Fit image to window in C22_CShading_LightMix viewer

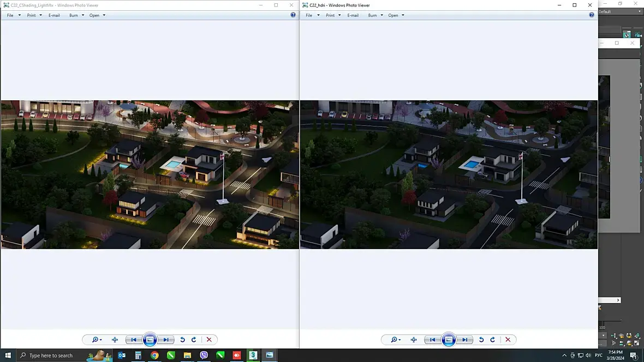pyautogui.click(x=115, y=340)
